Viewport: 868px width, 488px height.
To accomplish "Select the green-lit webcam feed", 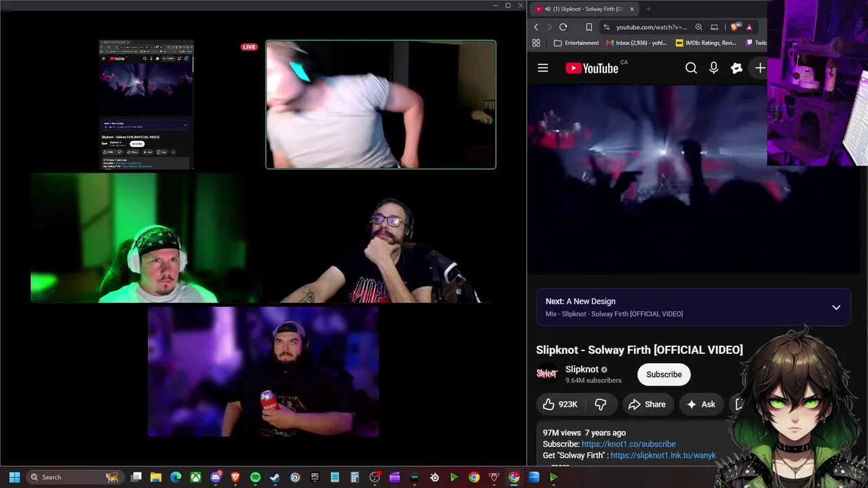I will tap(145, 238).
